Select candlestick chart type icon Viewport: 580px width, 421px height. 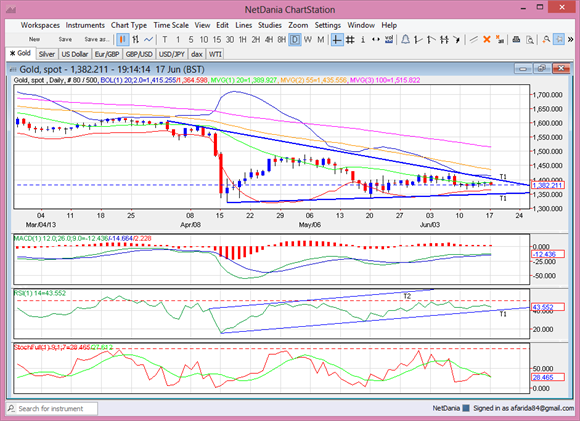point(123,40)
